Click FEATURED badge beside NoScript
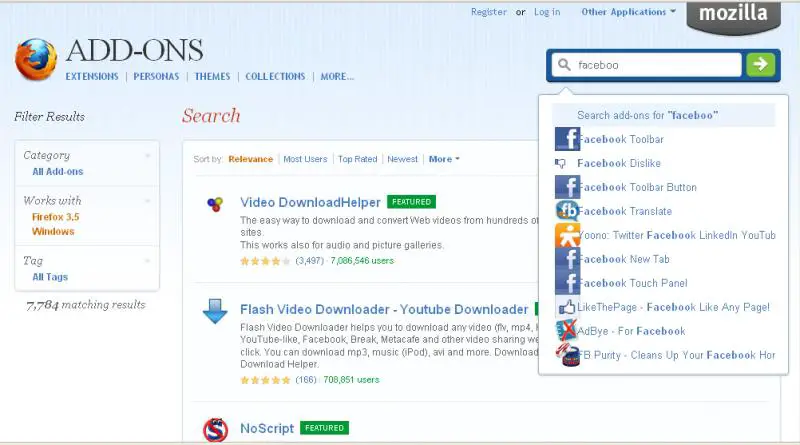The width and height of the screenshot is (800, 445). pos(324,428)
